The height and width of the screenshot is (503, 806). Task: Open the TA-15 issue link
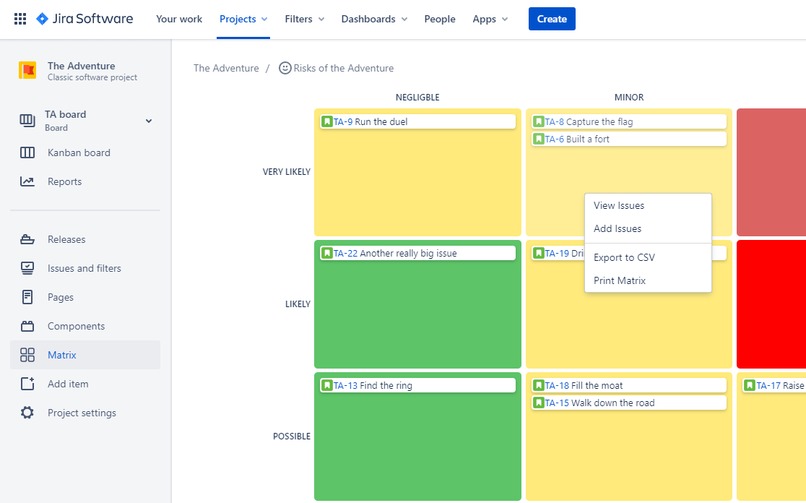click(557, 403)
